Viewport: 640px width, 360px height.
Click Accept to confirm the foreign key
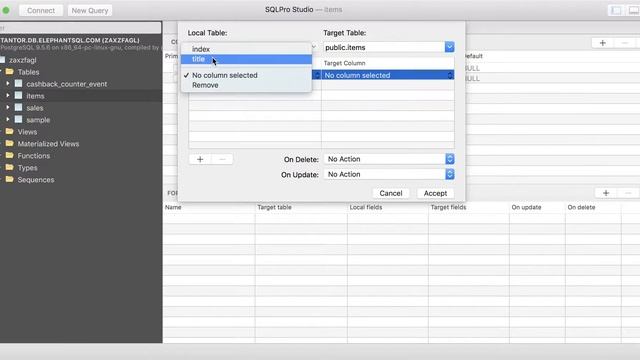[x=435, y=193]
